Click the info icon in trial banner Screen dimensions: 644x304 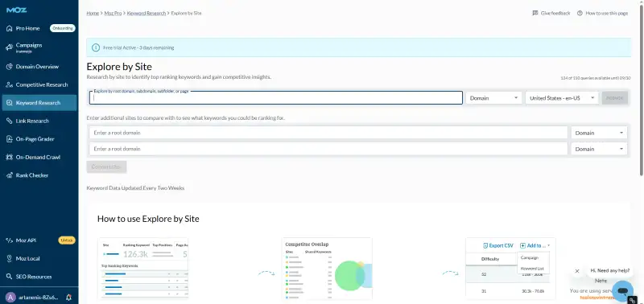tap(96, 47)
